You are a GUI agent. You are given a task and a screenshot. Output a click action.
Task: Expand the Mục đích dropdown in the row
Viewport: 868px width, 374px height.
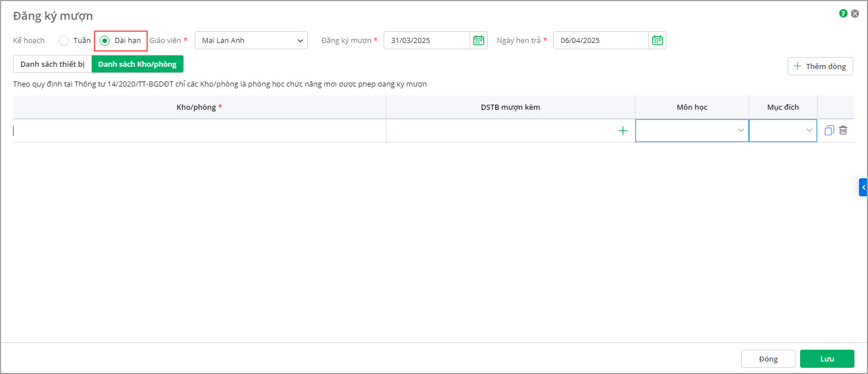783,131
